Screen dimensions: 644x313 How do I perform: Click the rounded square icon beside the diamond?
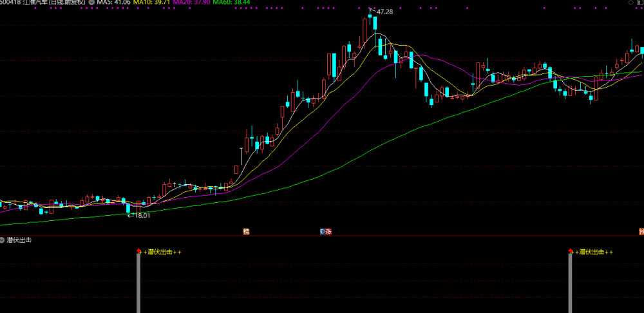(640, 3)
